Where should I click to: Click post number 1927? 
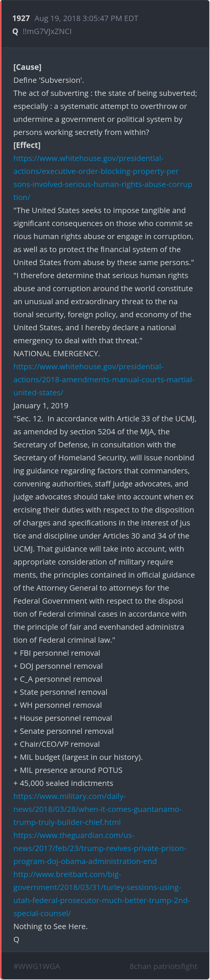tap(21, 18)
